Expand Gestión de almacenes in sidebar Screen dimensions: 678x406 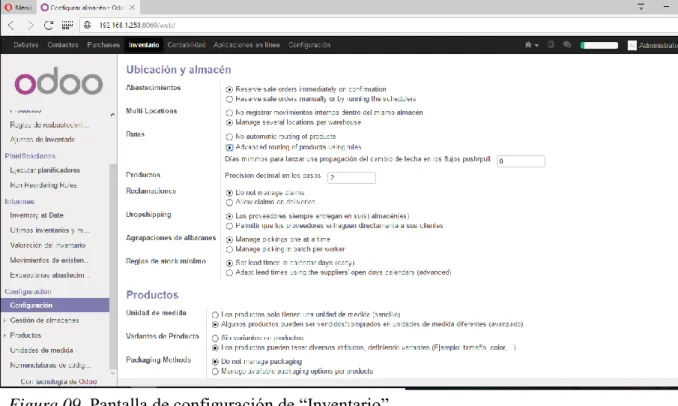pos(44,320)
